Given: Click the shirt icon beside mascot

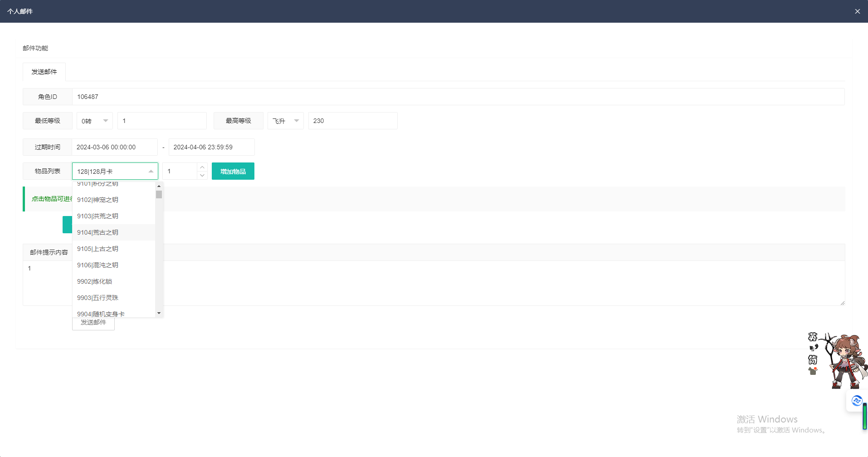Looking at the screenshot, I should pyautogui.click(x=813, y=371).
